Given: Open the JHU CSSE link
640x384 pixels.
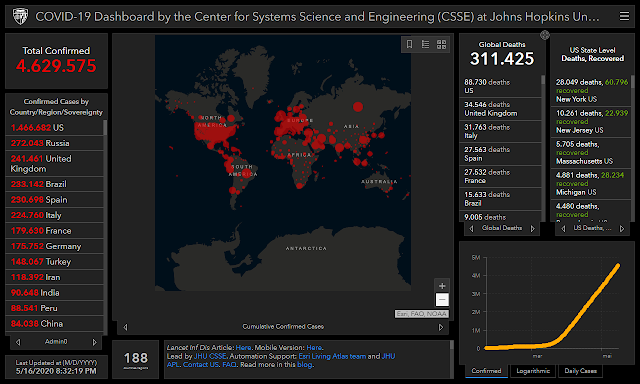Looking at the screenshot, I should (x=210, y=356).
